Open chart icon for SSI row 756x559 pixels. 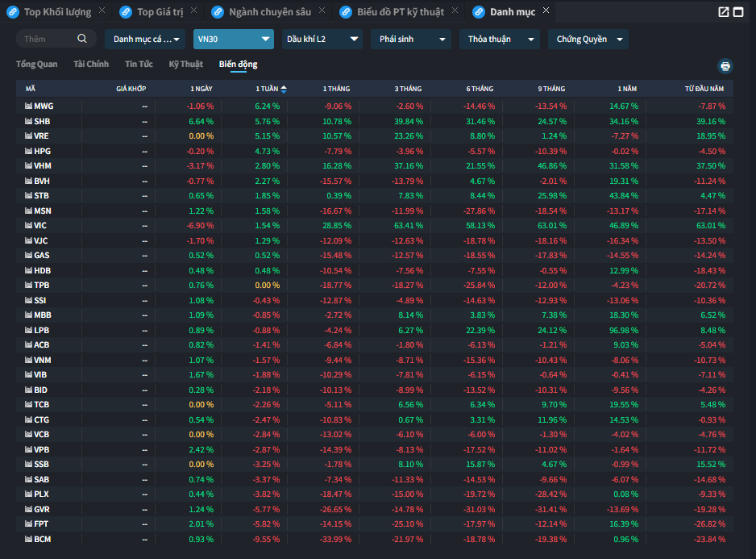[x=28, y=300]
